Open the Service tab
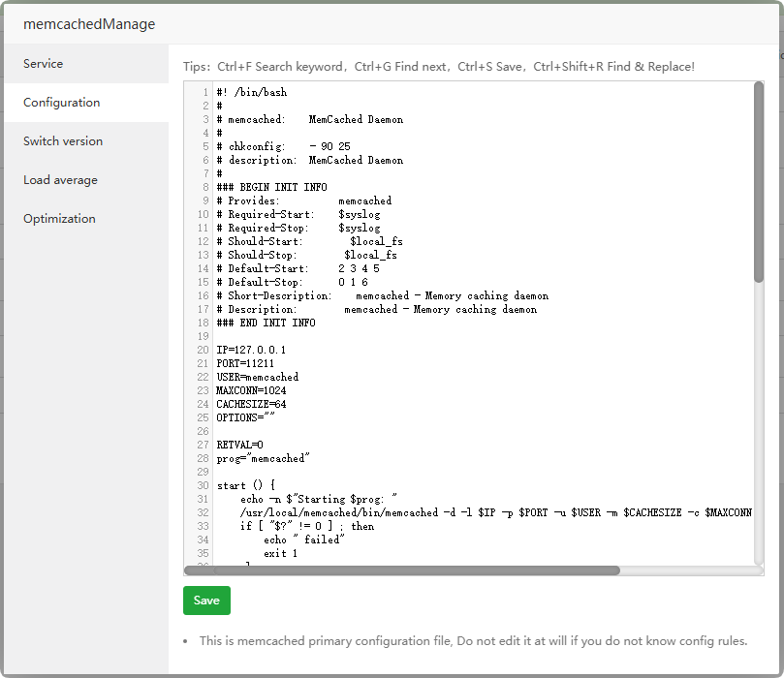Image resolution: width=784 pixels, height=678 pixels. click(x=86, y=64)
